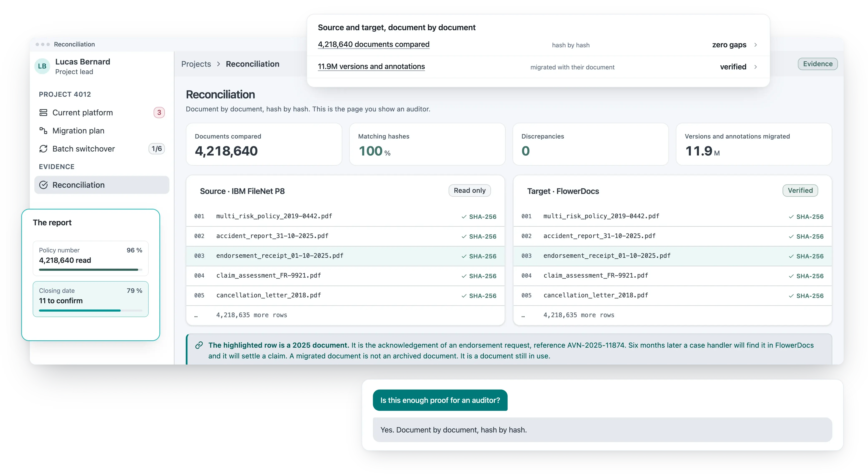Click the link icon in the highlighted-row note
Image resolution: width=868 pixels, height=475 pixels.
point(199,345)
